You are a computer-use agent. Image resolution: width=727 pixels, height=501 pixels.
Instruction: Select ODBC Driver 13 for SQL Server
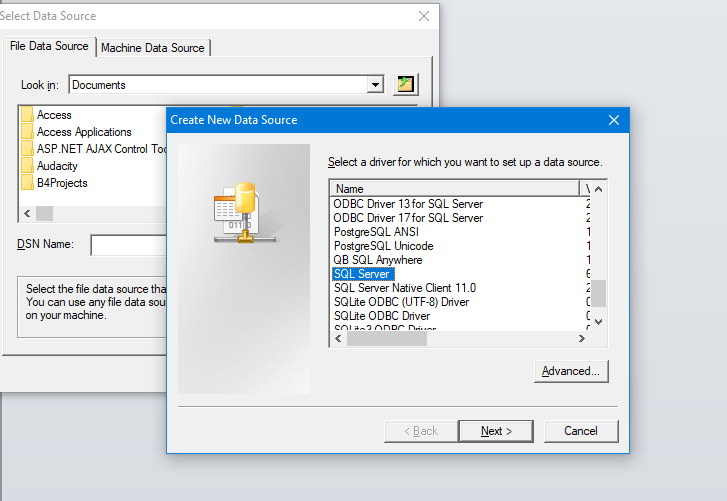click(408, 204)
